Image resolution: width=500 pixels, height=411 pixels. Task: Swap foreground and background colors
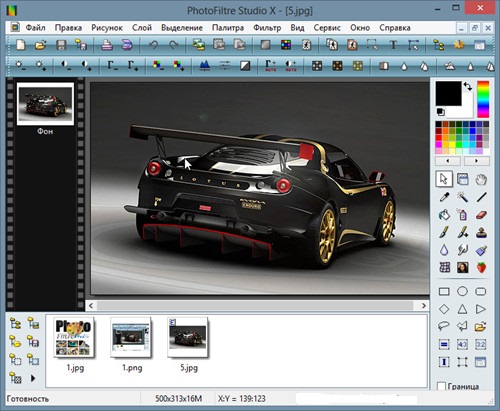pos(468,87)
